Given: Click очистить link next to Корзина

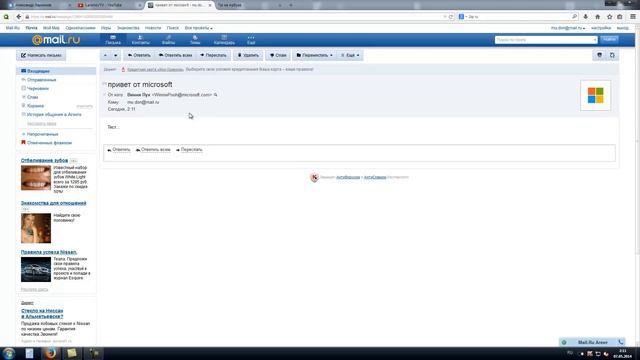Looking at the screenshot, I should (84, 106).
